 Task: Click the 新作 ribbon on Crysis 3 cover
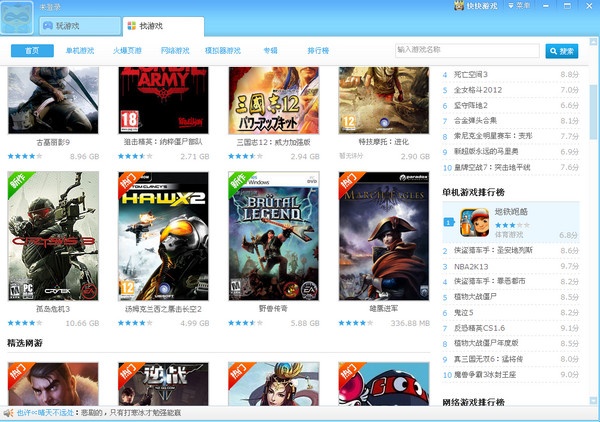[18, 182]
